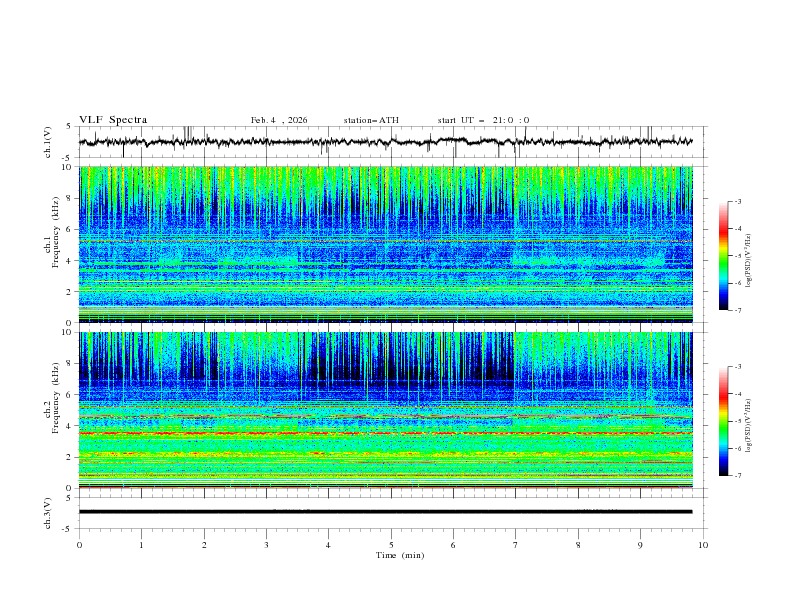Image resolution: width=792 pixels, height=612 pixels.
Task: Click the ch.2 "4" kHz frequency tick
Action: click(70, 426)
